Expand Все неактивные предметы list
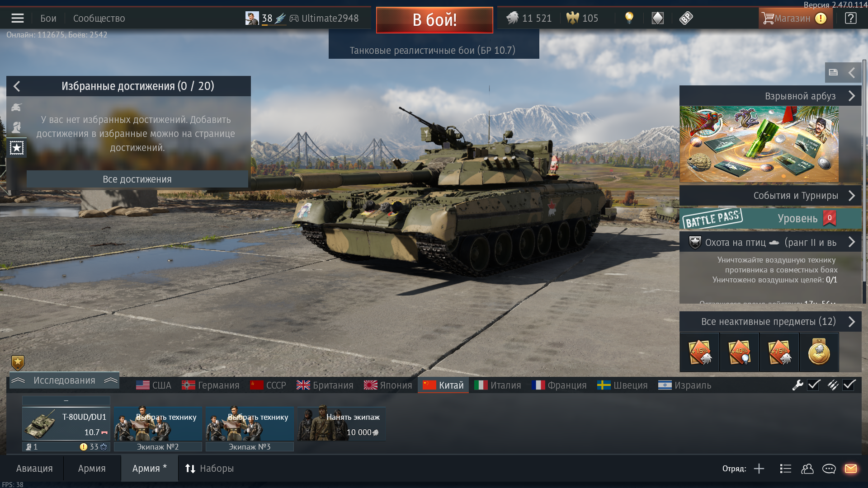Viewport: 868px width, 488px height. [770, 322]
